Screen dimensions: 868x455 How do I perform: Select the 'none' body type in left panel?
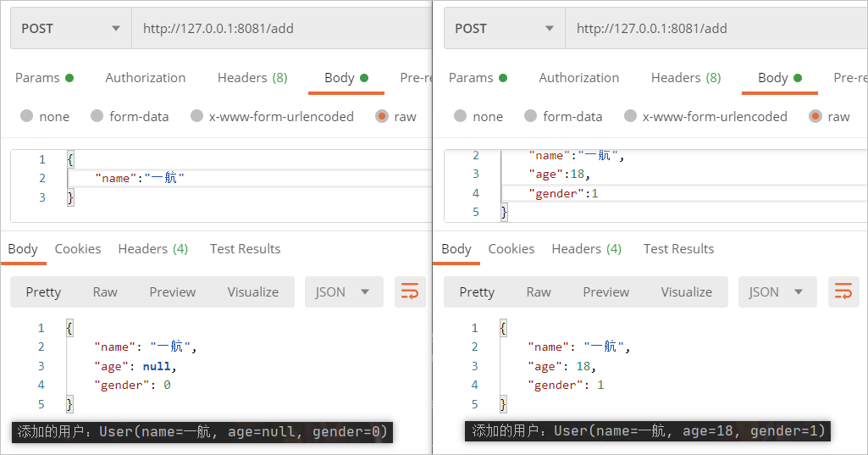(x=27, y=116)
